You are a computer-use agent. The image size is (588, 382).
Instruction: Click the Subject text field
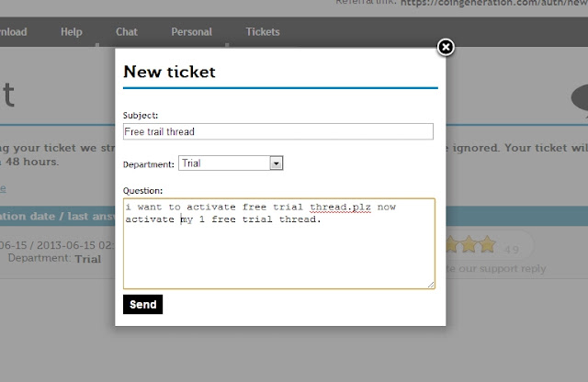[277, 131]
